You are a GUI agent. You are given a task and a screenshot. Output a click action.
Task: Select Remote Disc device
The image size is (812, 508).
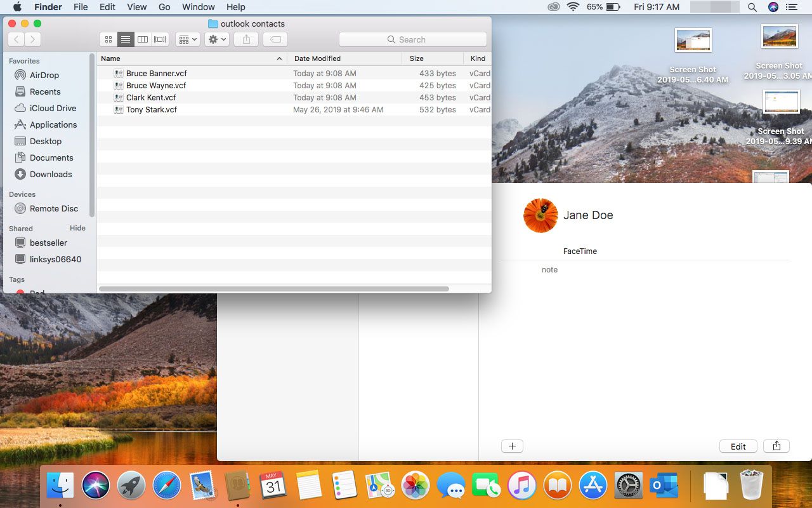click(x=54, y=208)
